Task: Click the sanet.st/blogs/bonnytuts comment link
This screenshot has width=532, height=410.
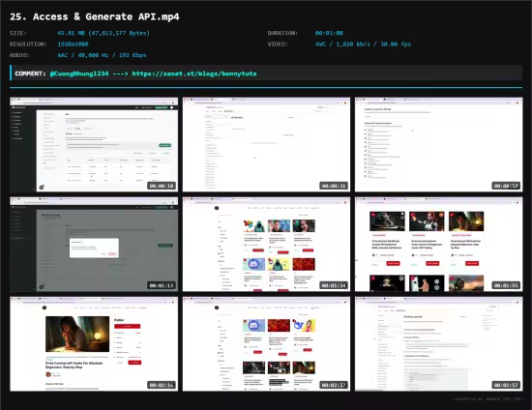Action: tap(194, 73)
